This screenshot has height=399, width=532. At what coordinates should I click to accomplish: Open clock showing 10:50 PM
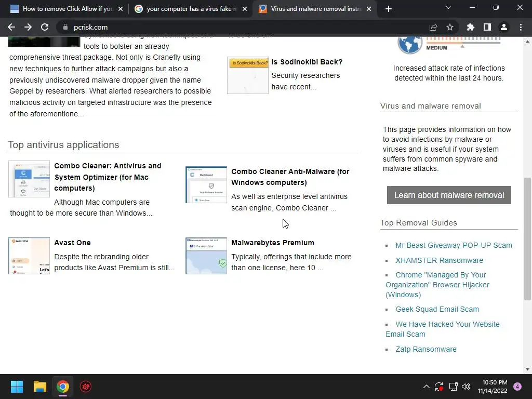[493, 387]
